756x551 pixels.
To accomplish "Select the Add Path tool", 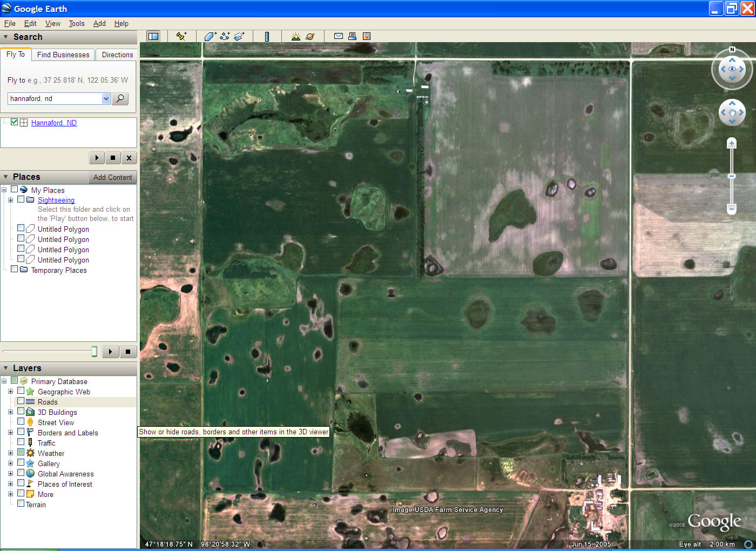I will click(225, 36).
